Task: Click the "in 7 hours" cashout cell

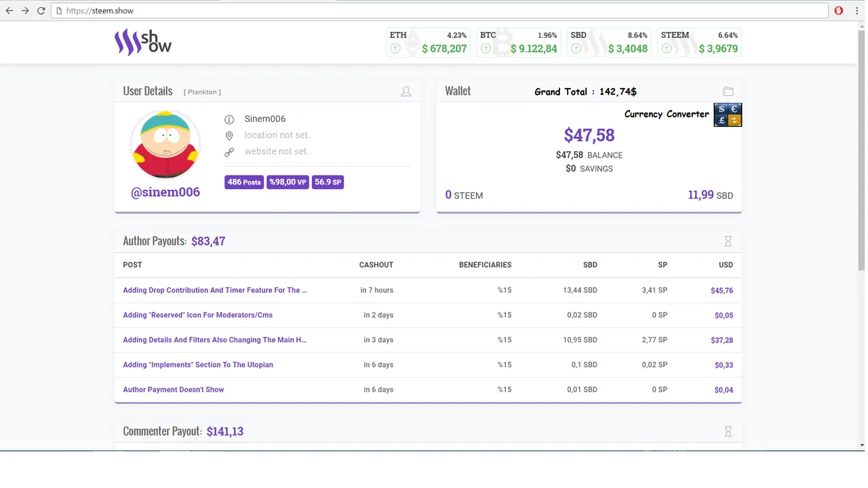Action: [377, 290]
